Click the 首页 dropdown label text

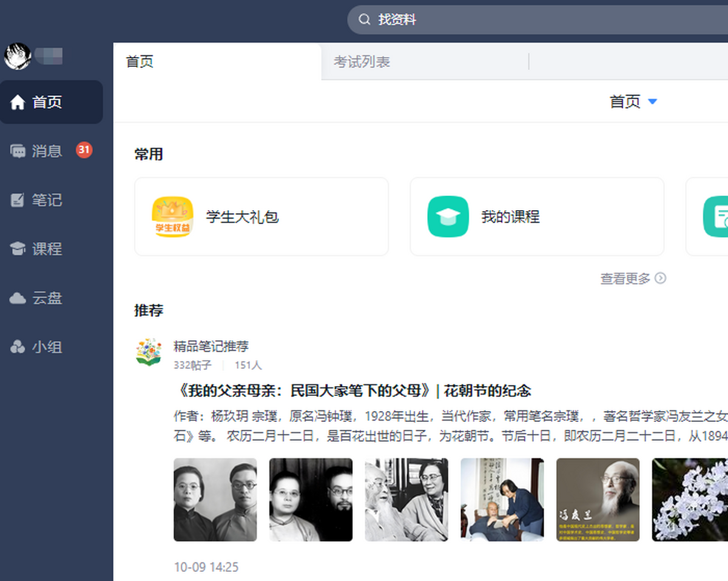[625, 101]
